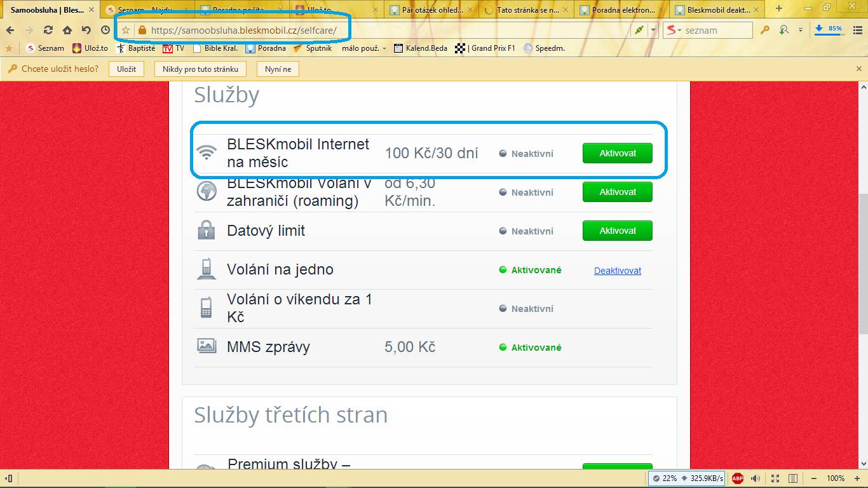
Task: Open Speedm. bookmark
Action: click(545, 48)
